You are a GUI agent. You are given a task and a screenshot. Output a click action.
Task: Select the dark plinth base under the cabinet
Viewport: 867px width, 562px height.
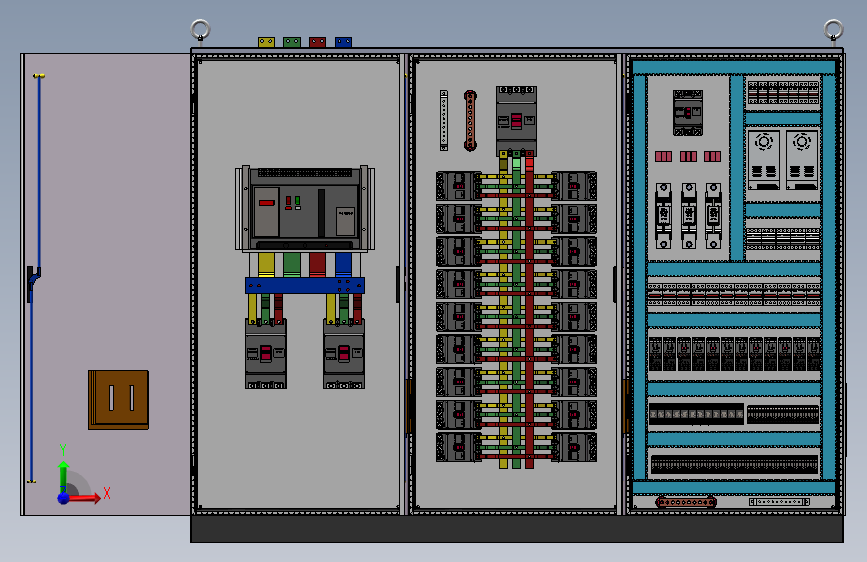pyautogui.click(x=517, y=529)
